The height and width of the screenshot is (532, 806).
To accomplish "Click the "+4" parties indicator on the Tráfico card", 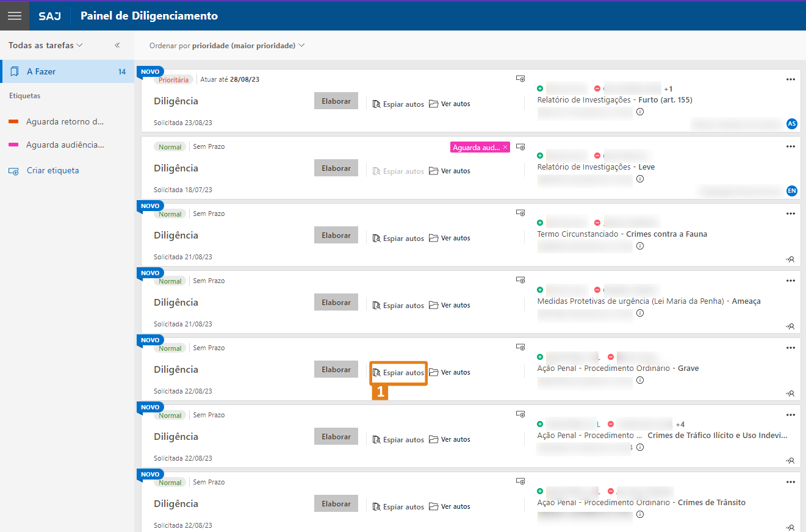I will 680,424.
